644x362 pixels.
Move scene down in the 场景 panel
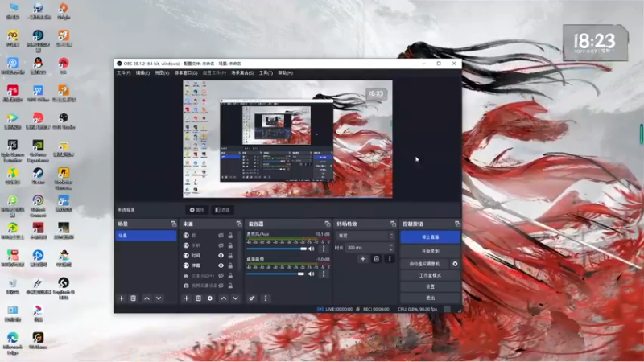pyautogui.click(x=159, y=298)
